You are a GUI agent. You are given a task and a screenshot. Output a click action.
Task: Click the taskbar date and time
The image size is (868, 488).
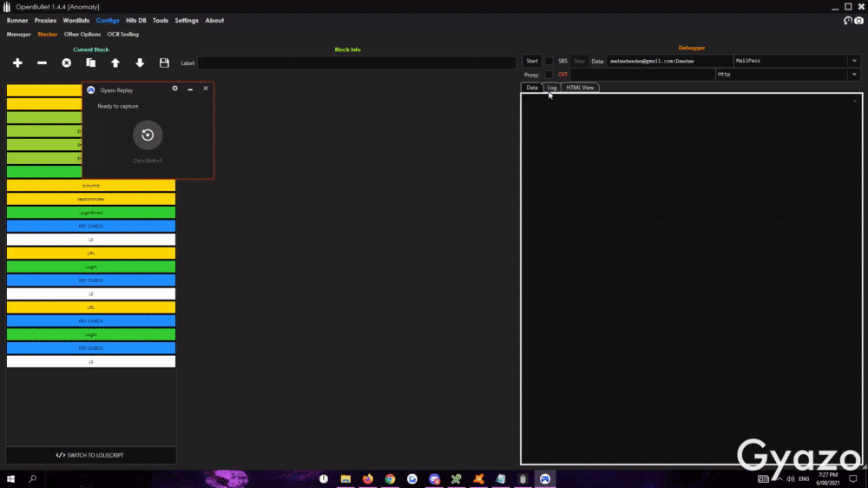(827, 479)
